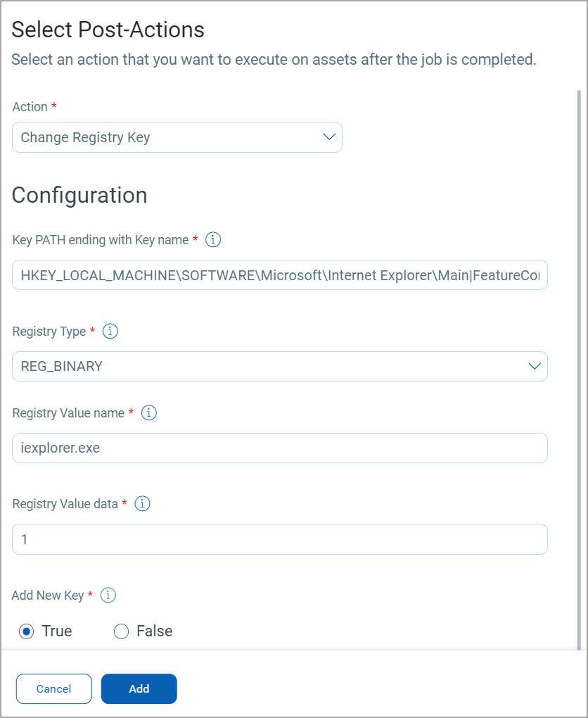Click the Add button
The width and height of the screenshot is (588, 718).
click(139, 688)
